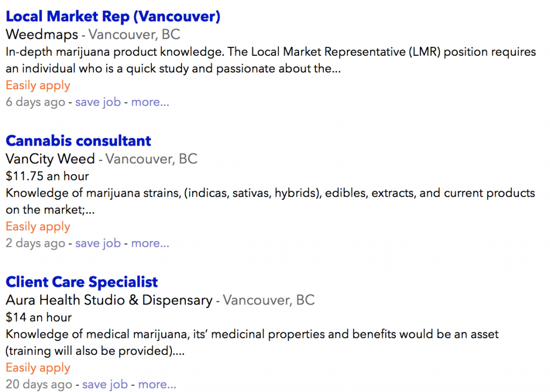Open the Client Care Specialist job listing
550x392 pixels.
[82, 282]
